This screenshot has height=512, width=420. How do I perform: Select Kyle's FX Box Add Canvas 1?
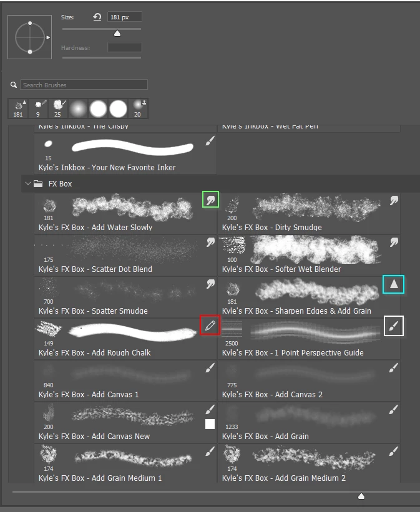[125, 380]
